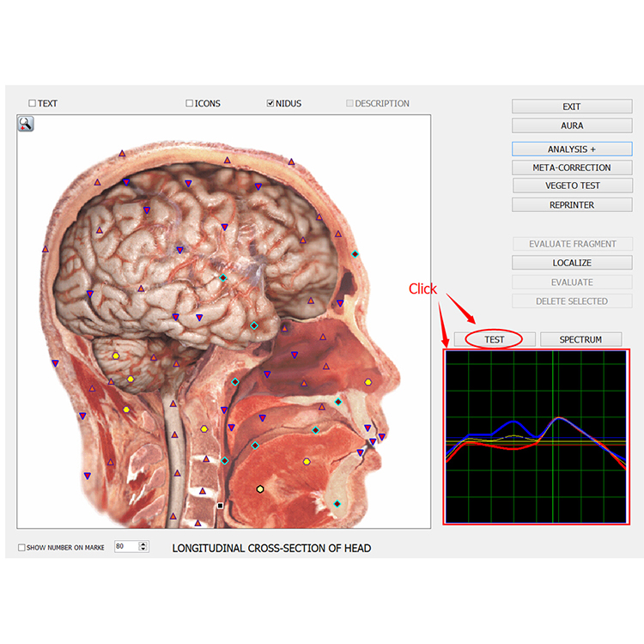This screenshot has width=644, height=644.
Task: Click the magnifier zoom icon
Action: click(26, 124)
